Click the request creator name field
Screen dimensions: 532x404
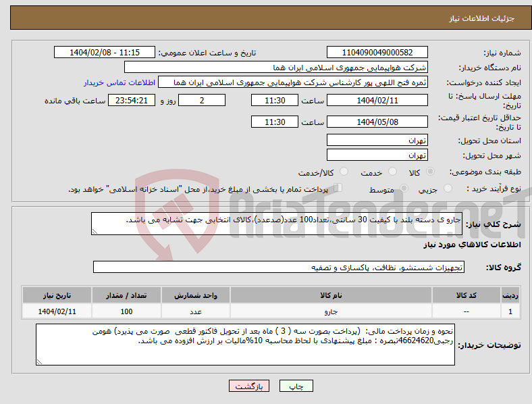293,82
